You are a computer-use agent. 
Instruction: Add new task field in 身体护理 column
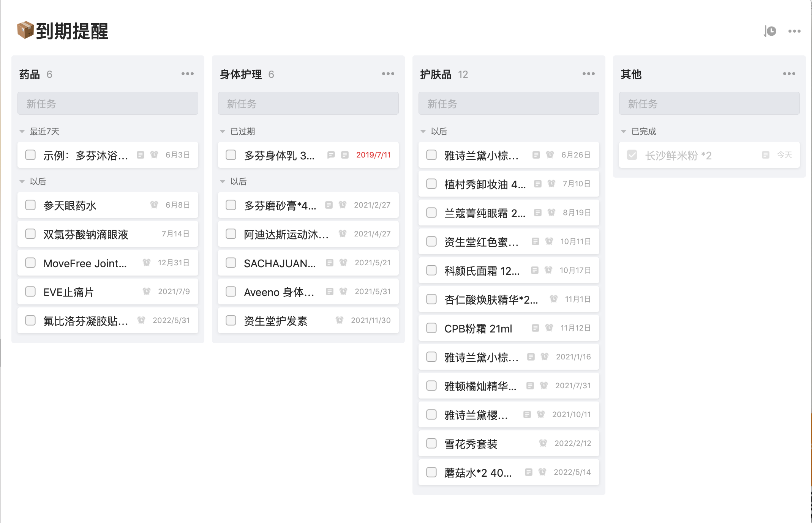coord(308,103)
